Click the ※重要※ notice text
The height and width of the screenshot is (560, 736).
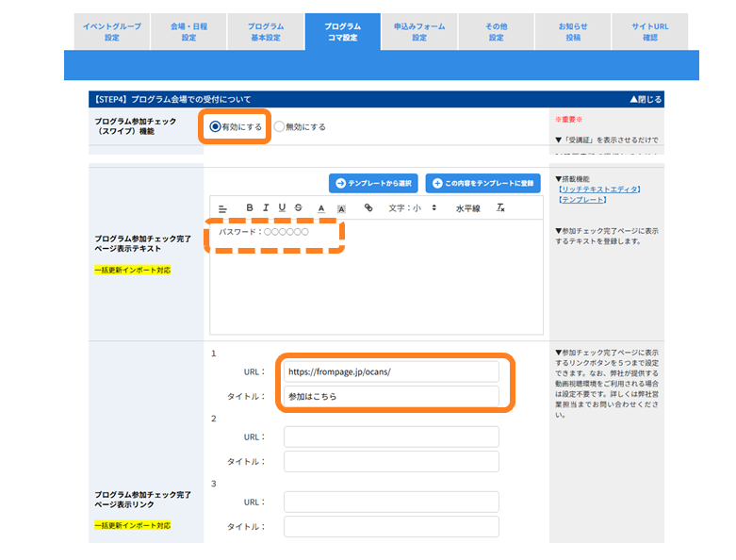(x=568, y=119)
